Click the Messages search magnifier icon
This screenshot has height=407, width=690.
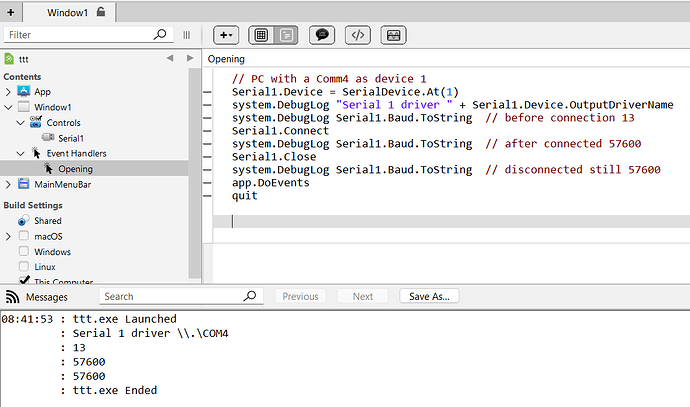pos(250,296)
